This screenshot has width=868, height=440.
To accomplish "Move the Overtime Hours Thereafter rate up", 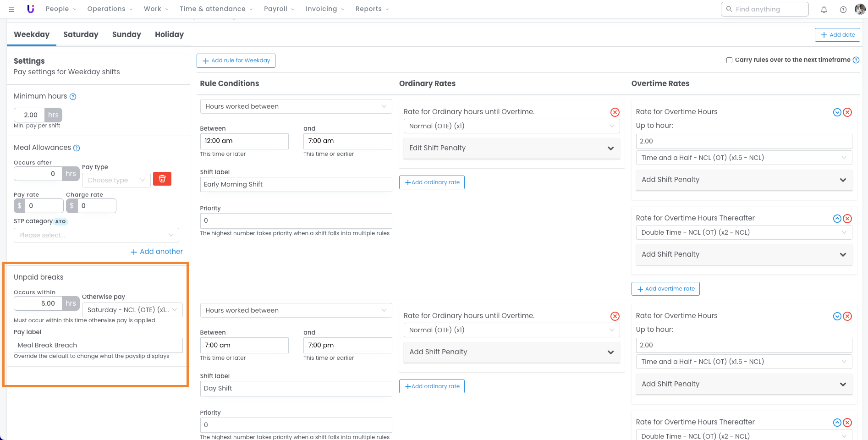I will (x=837, y=219).
